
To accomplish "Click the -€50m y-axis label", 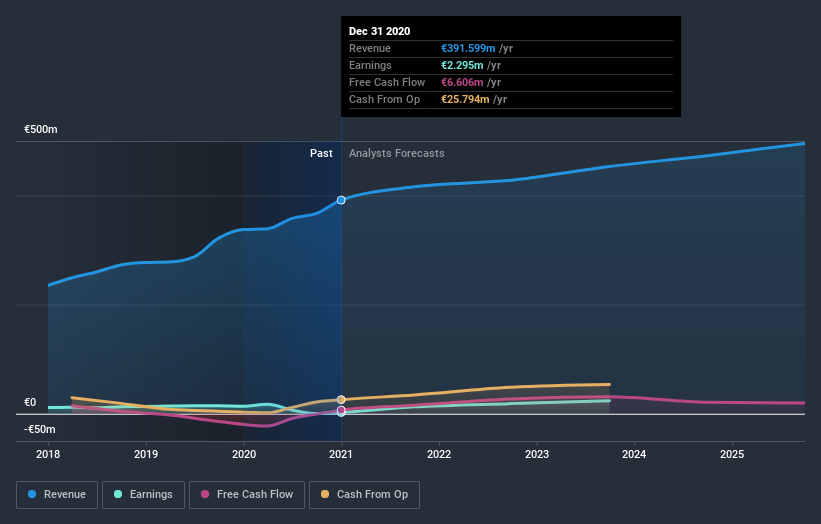I will tap(39, 429).
